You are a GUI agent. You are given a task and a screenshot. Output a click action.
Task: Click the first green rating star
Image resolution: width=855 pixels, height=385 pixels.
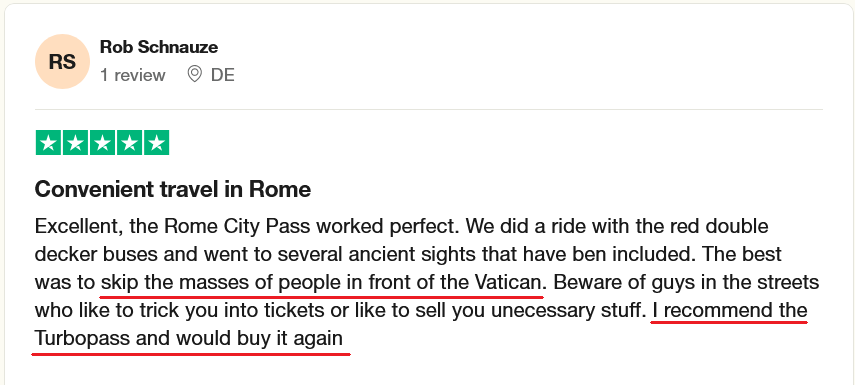coord(49,143)
